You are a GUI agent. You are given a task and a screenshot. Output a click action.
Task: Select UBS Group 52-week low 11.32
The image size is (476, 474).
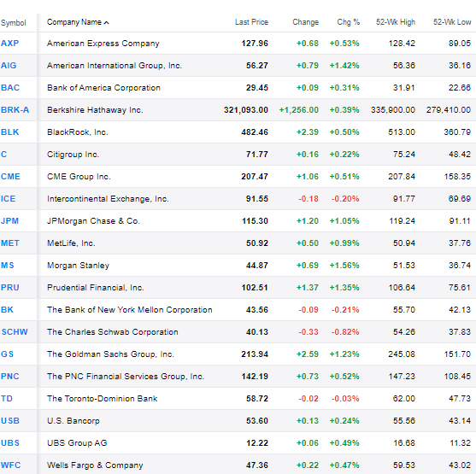coord(461,442)
